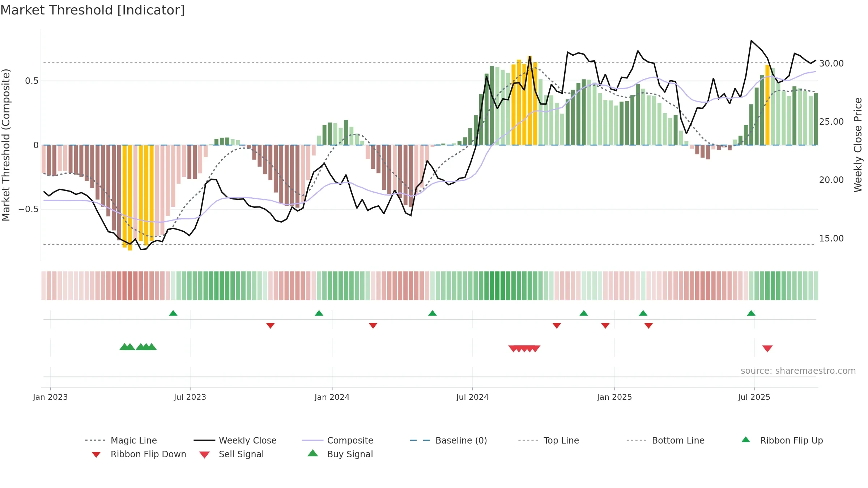Click the 20.00 price axis label
Viewport: 868px width, 488px height.
831,180
